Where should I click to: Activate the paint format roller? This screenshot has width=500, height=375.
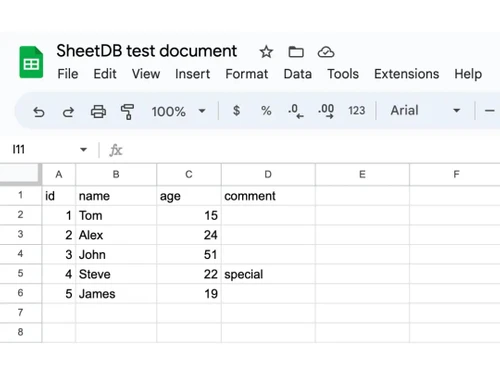coord(127,111)
